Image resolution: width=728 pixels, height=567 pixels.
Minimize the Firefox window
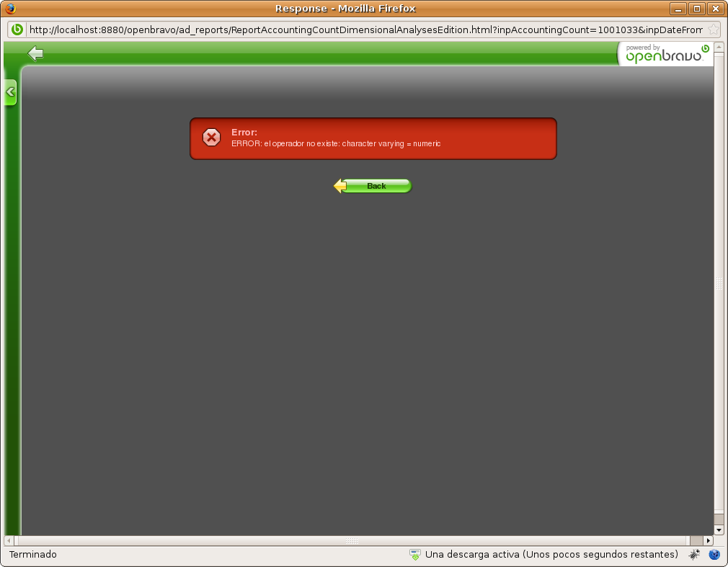coord(678,9)
